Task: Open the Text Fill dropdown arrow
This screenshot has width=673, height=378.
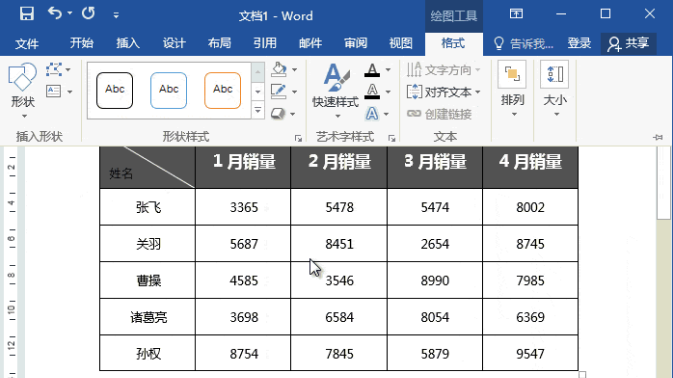Action: coord(388,70)
